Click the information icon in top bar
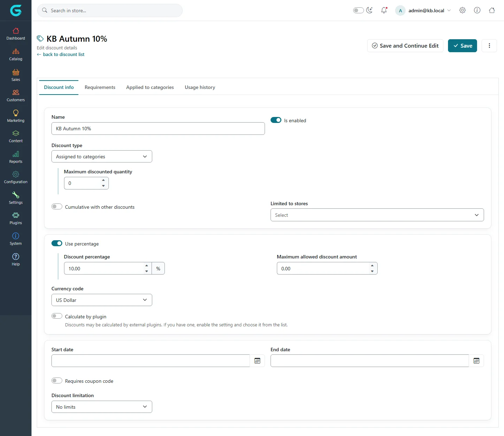The width and height of the screenshot is (504, 436). pos(477,11)
